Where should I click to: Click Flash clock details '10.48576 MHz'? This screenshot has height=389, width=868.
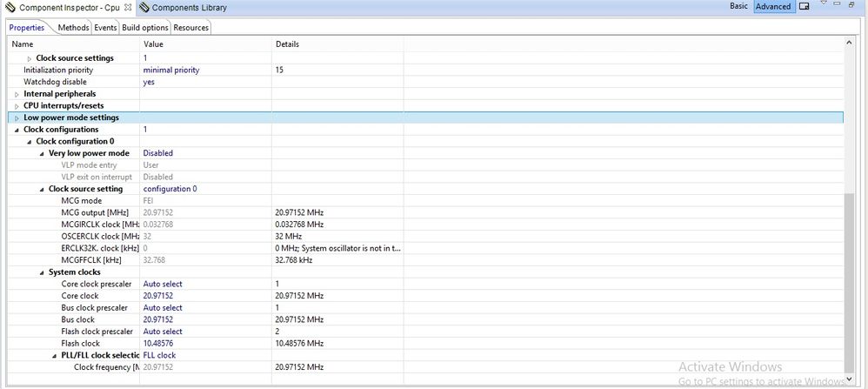[x=299, y=344]
